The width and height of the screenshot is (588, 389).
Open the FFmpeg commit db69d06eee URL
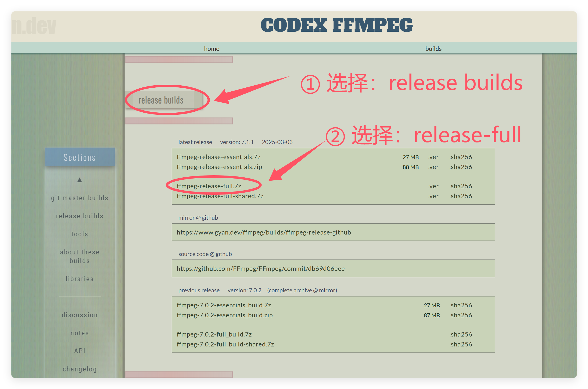(260, 269)
